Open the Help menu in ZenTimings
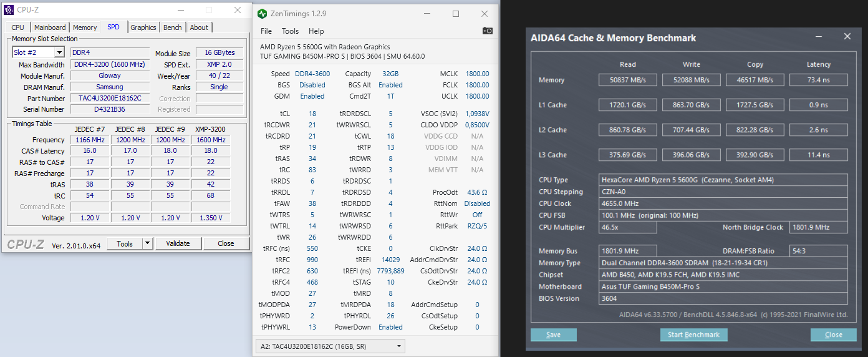This screenshot has width=868, height=357. point(316,31)
